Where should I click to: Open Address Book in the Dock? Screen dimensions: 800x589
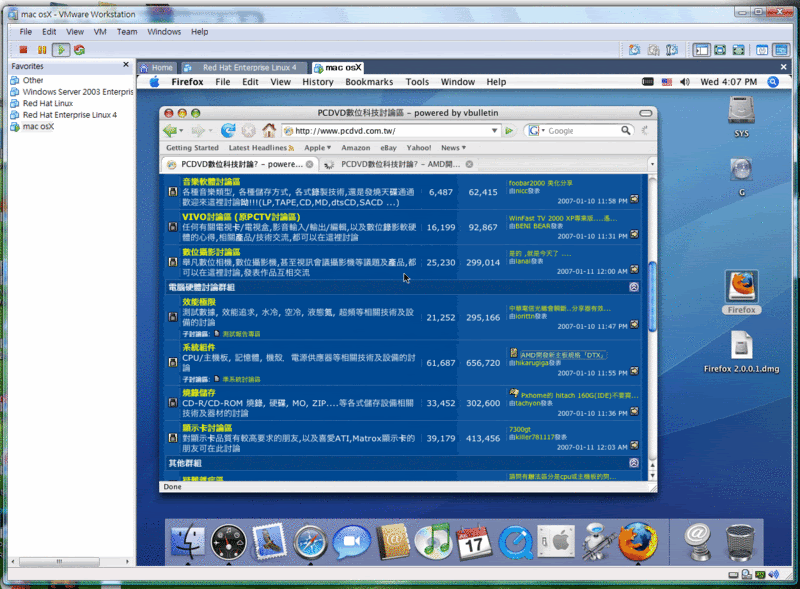coord(393,541)
